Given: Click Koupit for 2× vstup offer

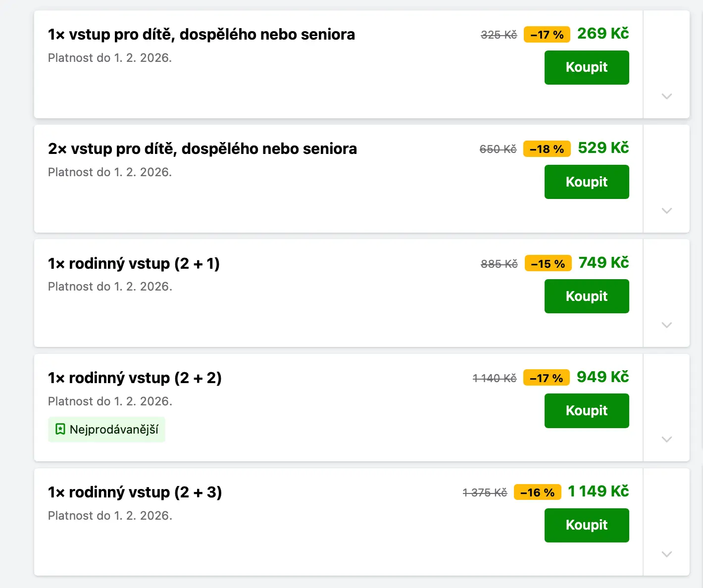Looking at the screenshot, I should [x=587, y=182].
